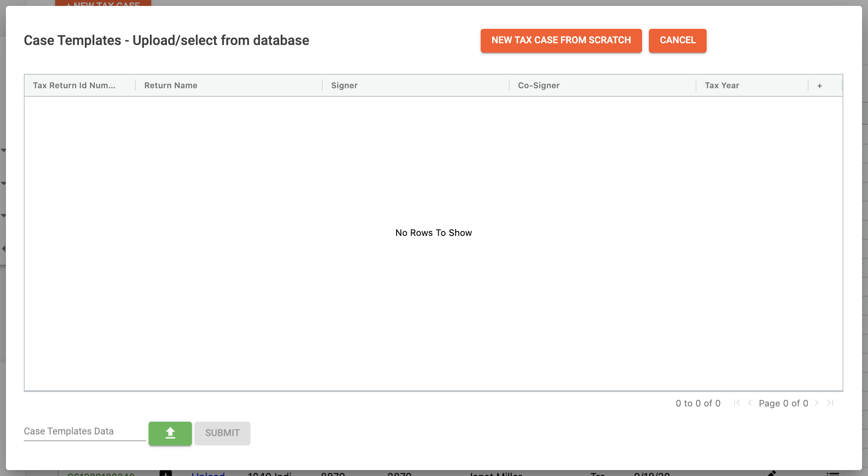Focus the Case Templates Data field

(84, 431)
